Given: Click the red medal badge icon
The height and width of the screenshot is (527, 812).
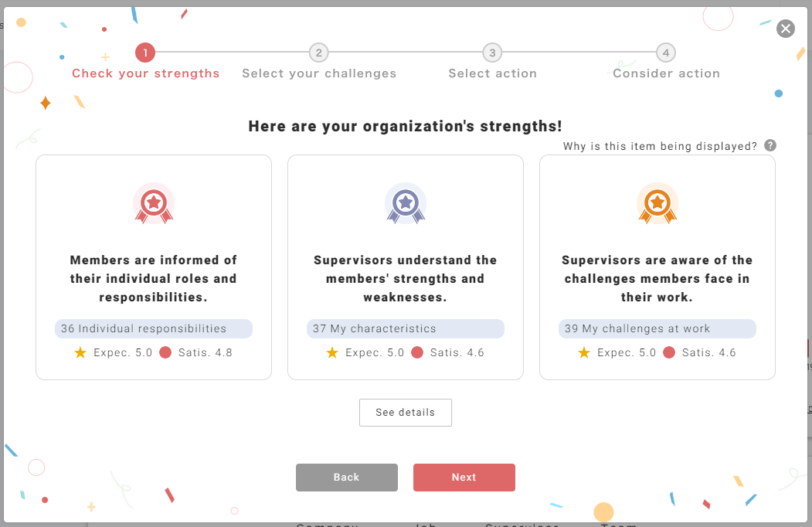Looking at the screenshot, I should (x=154, y=204).
